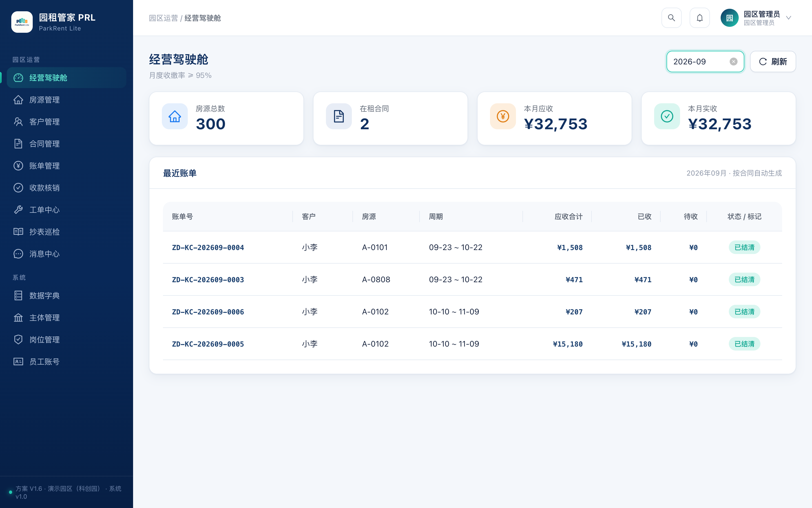Open bill ZD-KC-202609-0006
812x508 pixels.
(x=208, y=312)
